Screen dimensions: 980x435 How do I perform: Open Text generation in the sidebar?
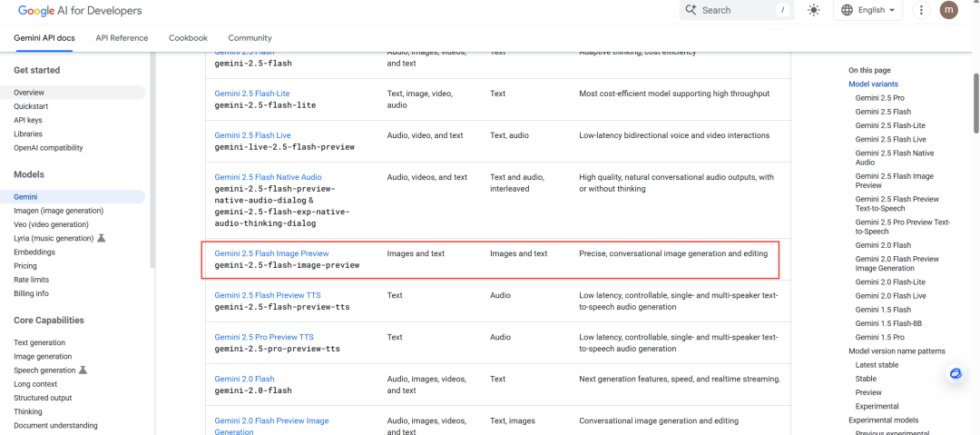tap(39, 343)
